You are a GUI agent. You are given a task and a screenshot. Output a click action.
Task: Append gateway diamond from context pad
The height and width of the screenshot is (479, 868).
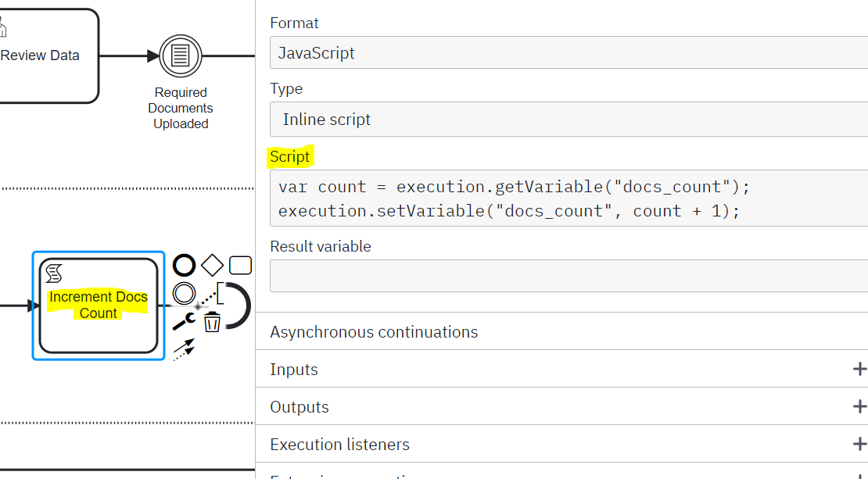pos(212,266)
